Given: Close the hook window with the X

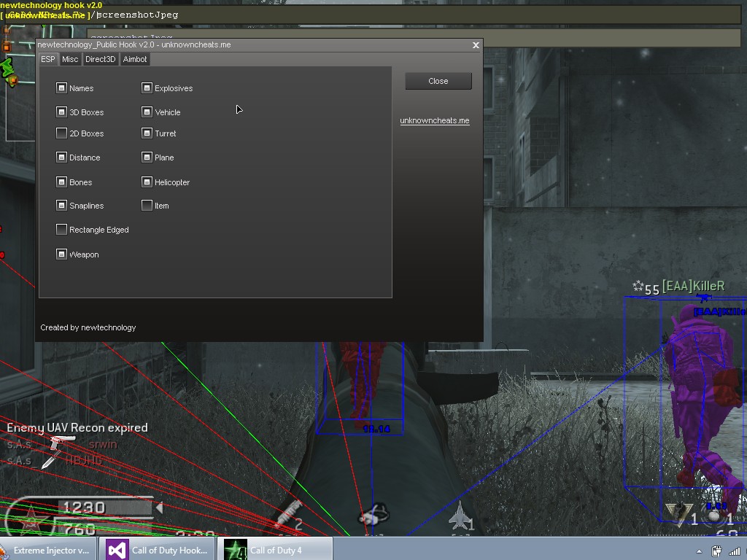Looking at the screenshot, I should 476,45.
